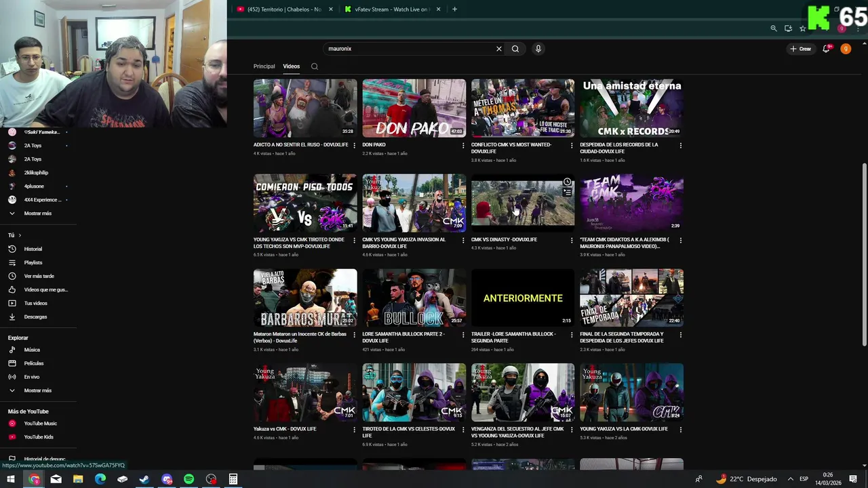Viewport: 868px width, 488px height.
Task: Play the TEAM CMK purple thumbnail
Action: click(631, 203)
